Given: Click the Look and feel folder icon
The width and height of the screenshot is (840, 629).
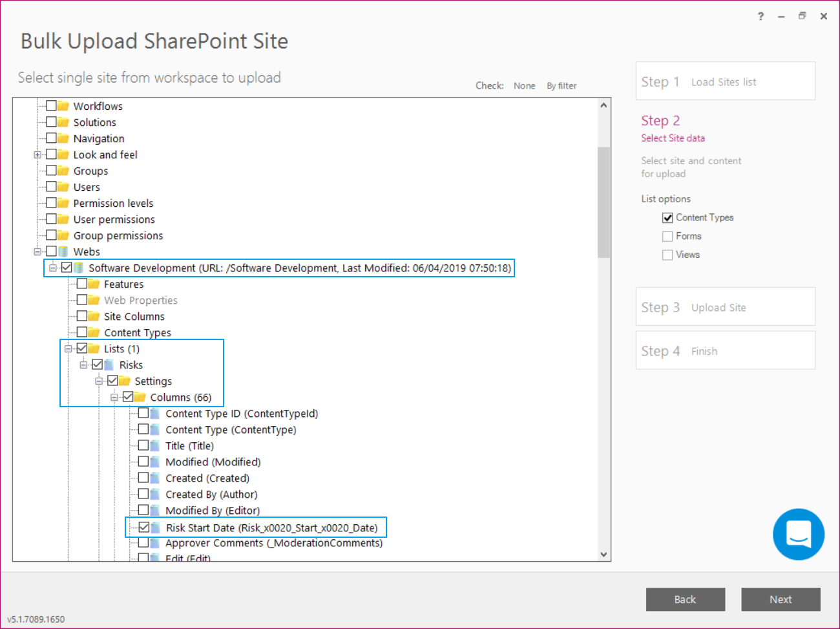Looking at the screenshot, I should 63,155.
